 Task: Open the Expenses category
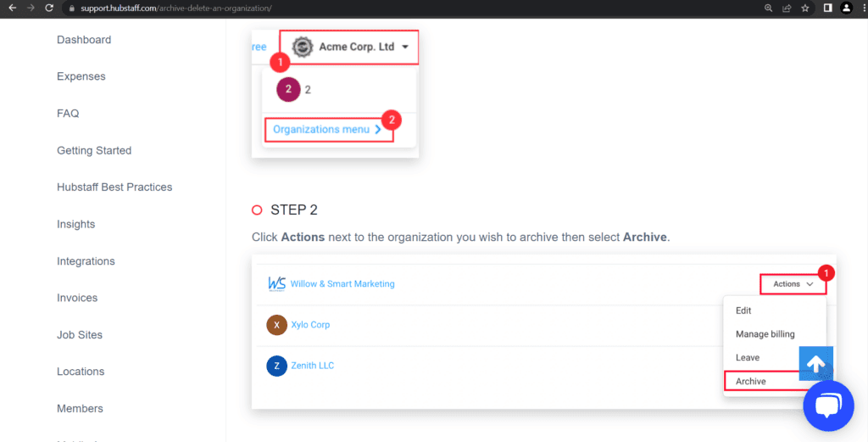point(81,76)
